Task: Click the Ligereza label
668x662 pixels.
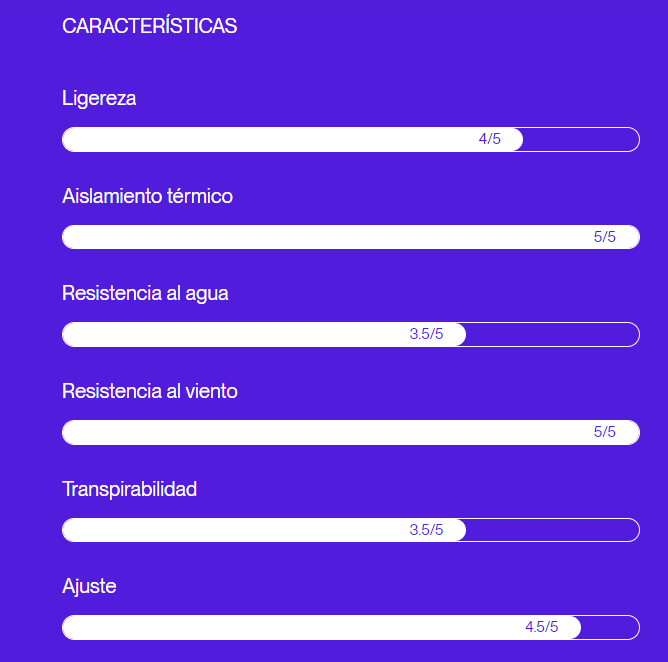Action: [99, 98]
